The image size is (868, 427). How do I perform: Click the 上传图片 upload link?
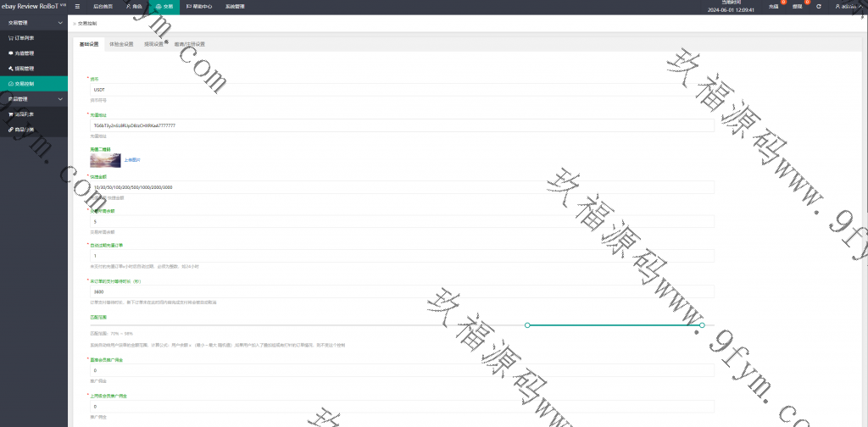tap(132, 159)
